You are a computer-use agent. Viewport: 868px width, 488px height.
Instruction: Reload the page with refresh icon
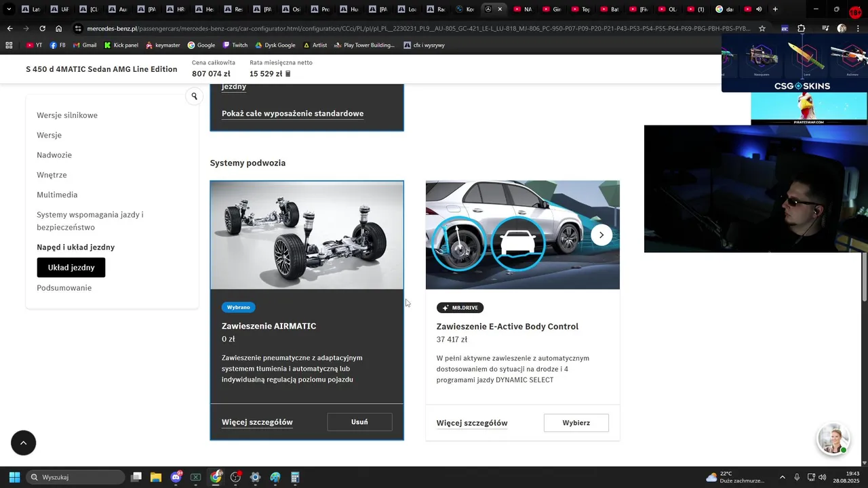point(42,28)
